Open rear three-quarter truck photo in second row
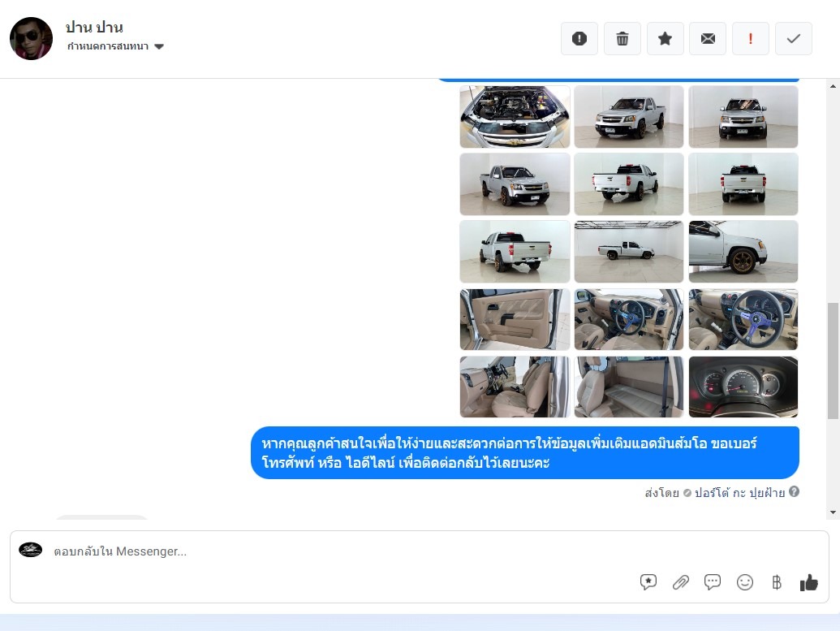The height and width of the screenshot is (631, 840). pyautogui.click(x=629, y=184)
